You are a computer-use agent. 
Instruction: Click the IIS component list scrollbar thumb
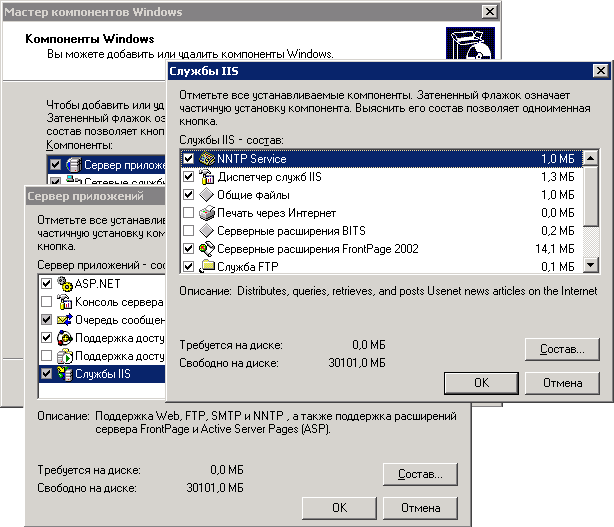click(591, 196)
